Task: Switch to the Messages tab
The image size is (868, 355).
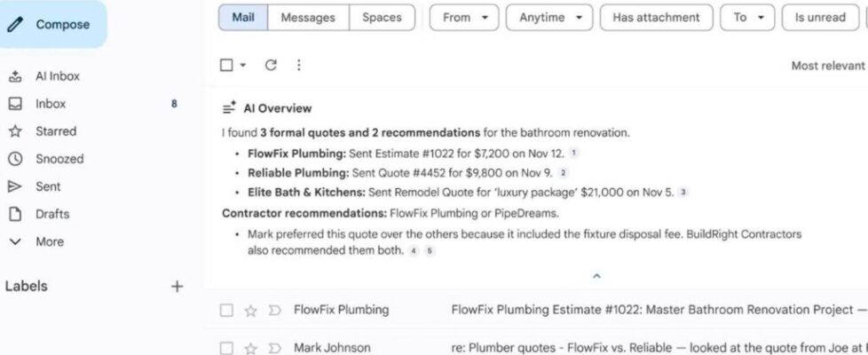Action: pyautogui.click(x=308, y=18)
